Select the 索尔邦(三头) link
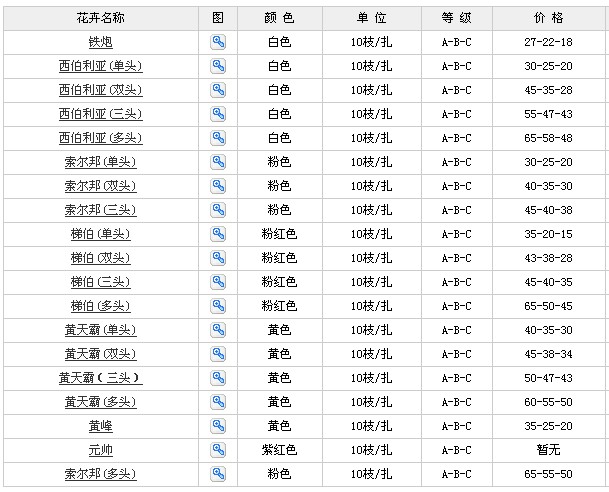The height and width of the screenshot is (492, 609). (x=101, y=210)
